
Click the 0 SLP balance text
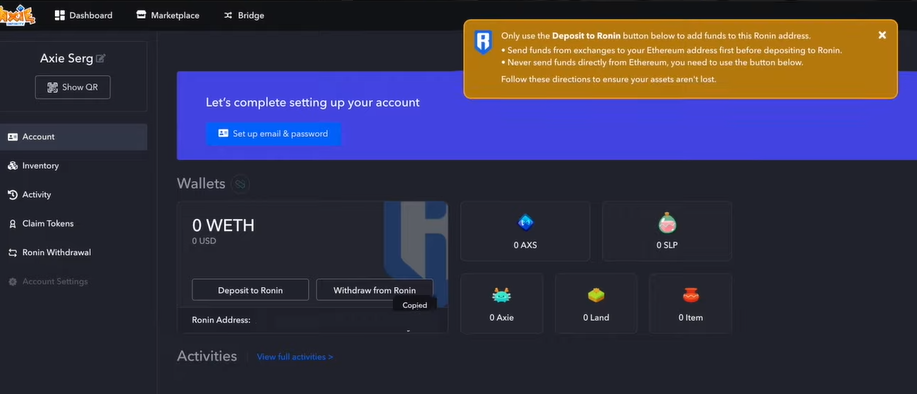click(667, 245)
